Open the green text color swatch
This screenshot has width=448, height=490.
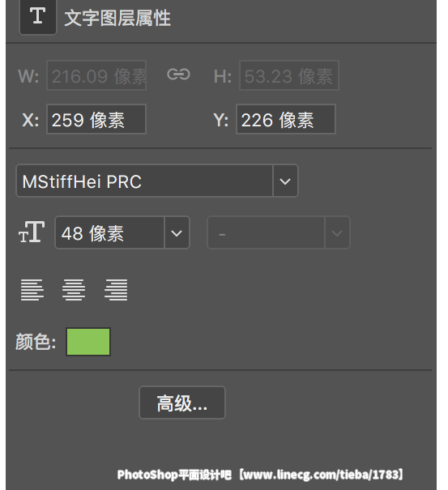point(88,342)
